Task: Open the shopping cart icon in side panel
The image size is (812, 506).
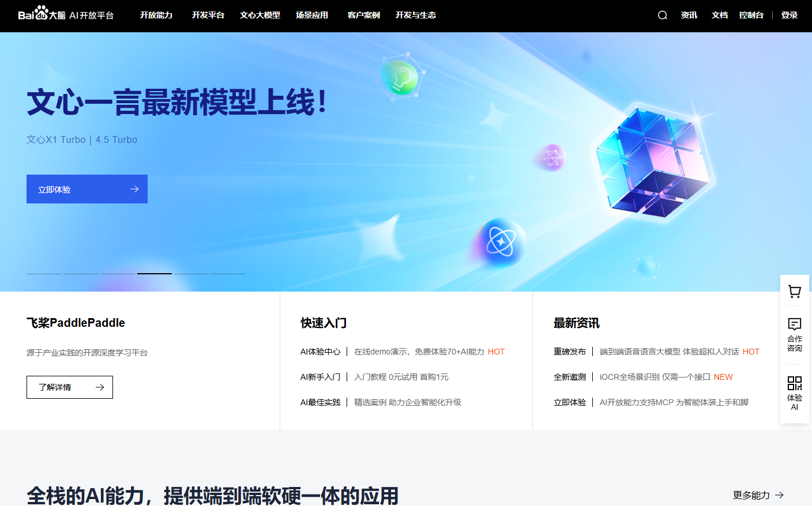Action: click(795, 292)
